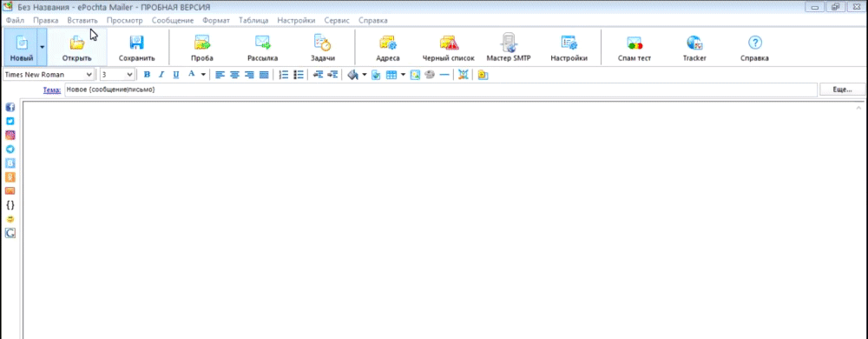Open Справка from the main toolbar

coord(755,47)
